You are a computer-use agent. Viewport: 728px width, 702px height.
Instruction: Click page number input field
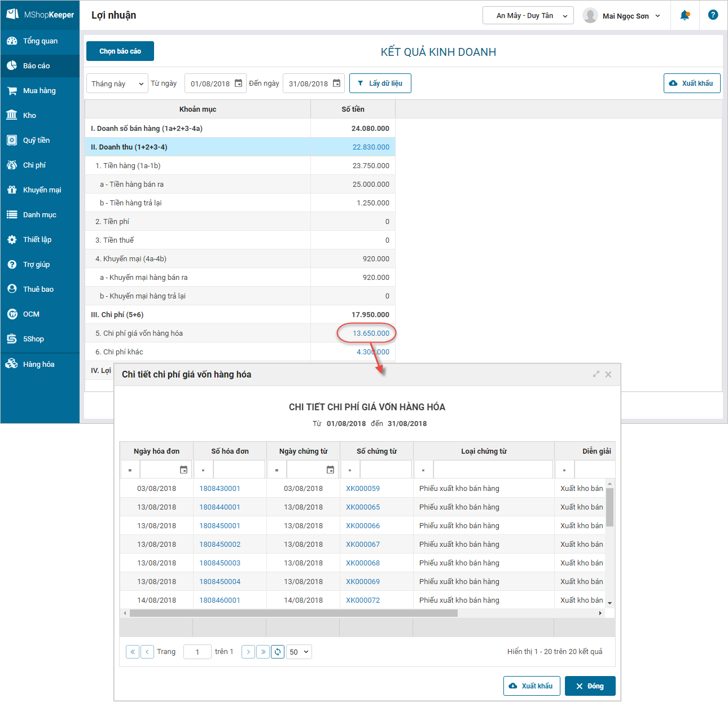tap(197, 652)
